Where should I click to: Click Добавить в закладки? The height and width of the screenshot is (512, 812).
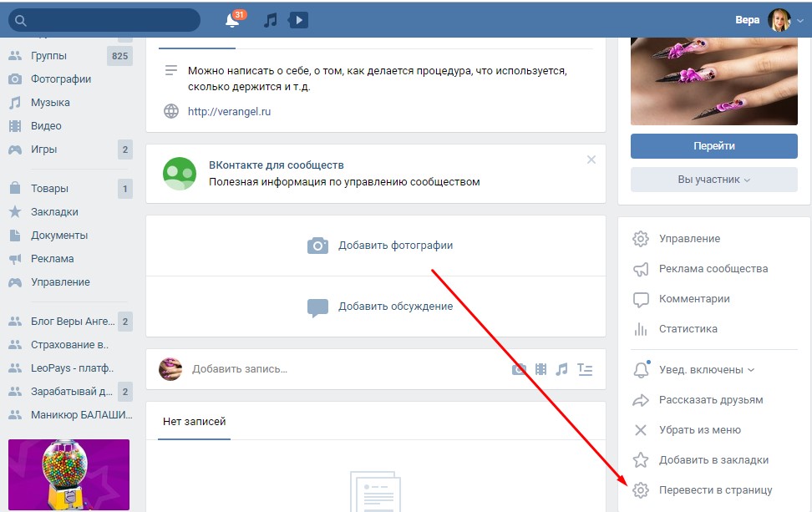click(x=714, y=459)
